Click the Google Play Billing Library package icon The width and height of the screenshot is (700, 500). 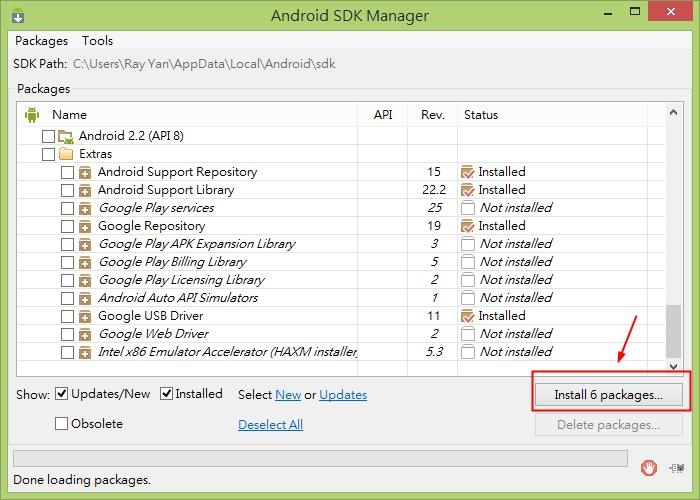[x=85, y=262]
